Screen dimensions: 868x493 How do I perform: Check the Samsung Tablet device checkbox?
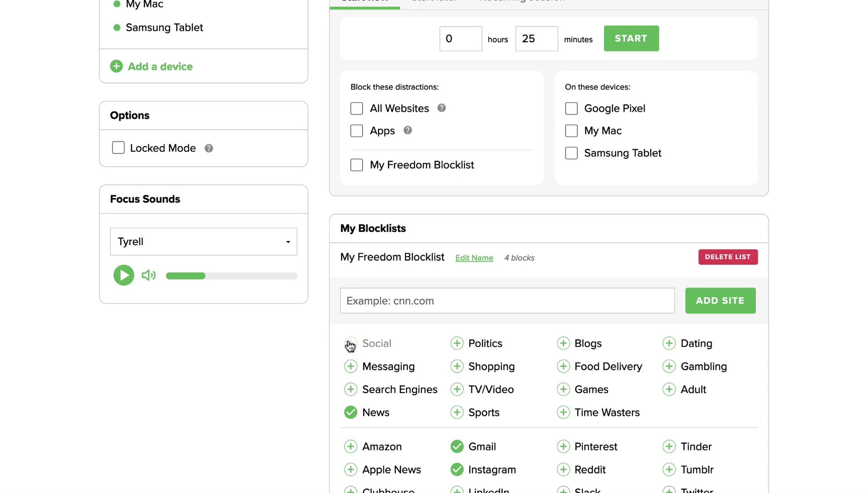point(571,153)
